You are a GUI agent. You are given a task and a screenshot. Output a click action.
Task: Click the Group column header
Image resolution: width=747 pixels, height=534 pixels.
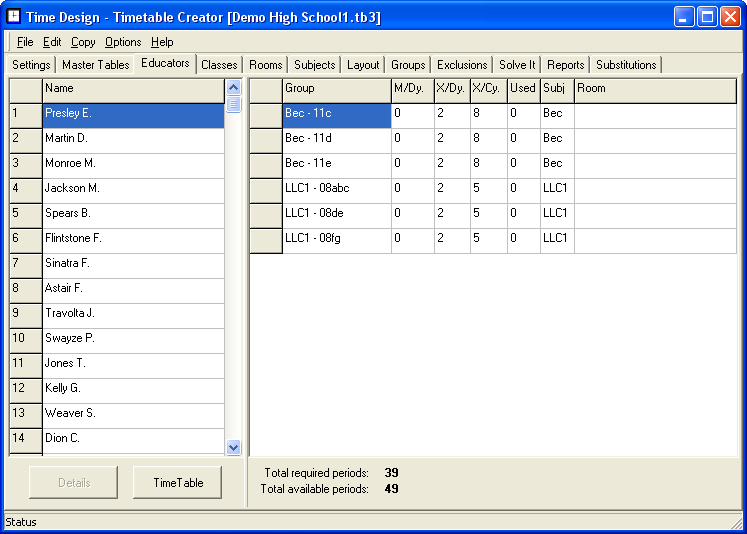point(336,88)
